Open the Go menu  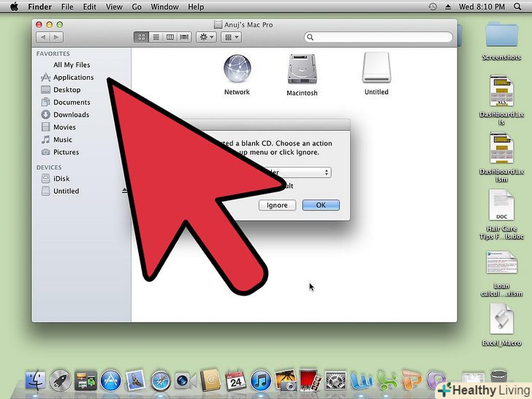point(137,7)
